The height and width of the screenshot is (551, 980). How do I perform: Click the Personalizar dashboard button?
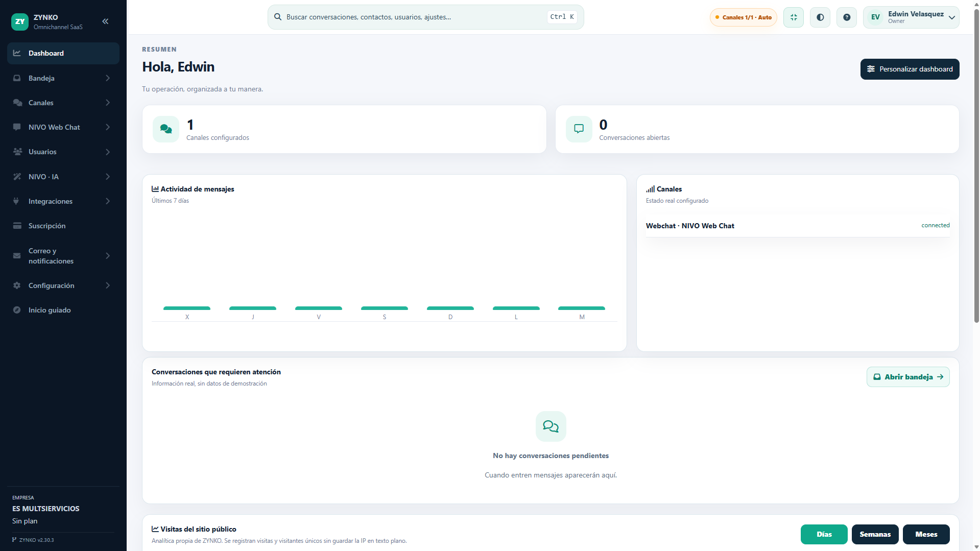910,69
